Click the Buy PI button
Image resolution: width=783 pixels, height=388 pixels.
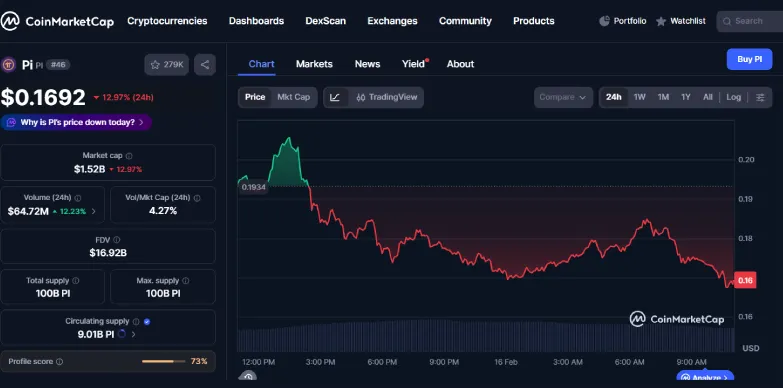pos(750,59)
